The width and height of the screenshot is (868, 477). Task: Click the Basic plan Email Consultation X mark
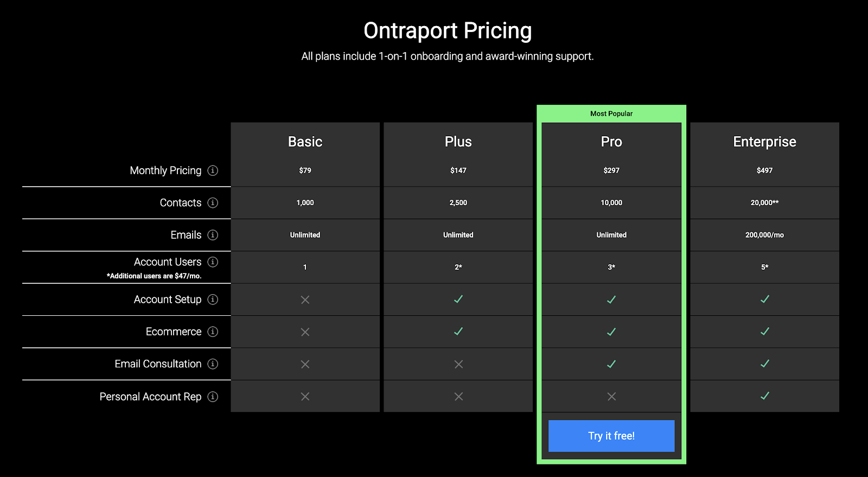(x=305, y=364)
